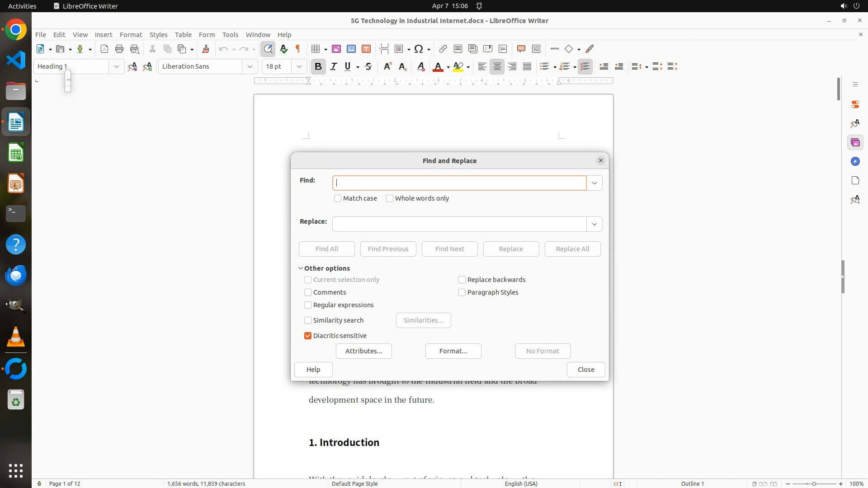This screenshot has height=488, width=868.
Task: Open the Format menu
Action: (131, 34)
